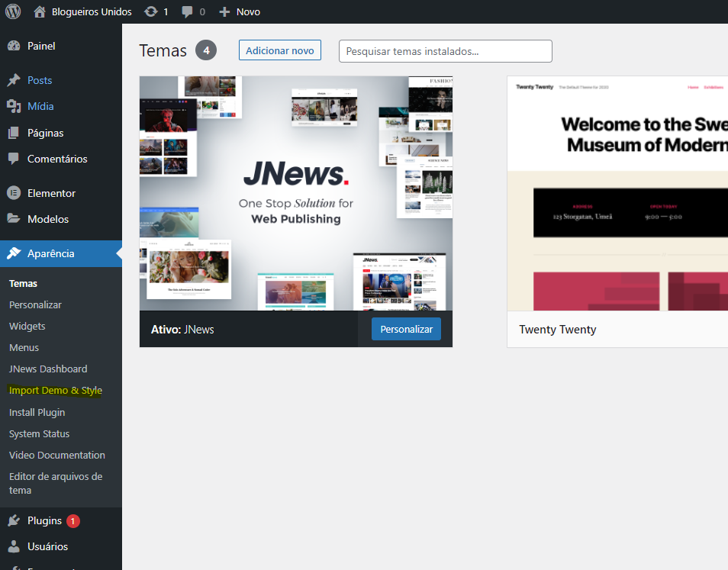Open Blogueiros Unidos site name link
Image resolution: width=728 pixels, height=570 pixels.
pyautogui.click(x=92, y=11)
